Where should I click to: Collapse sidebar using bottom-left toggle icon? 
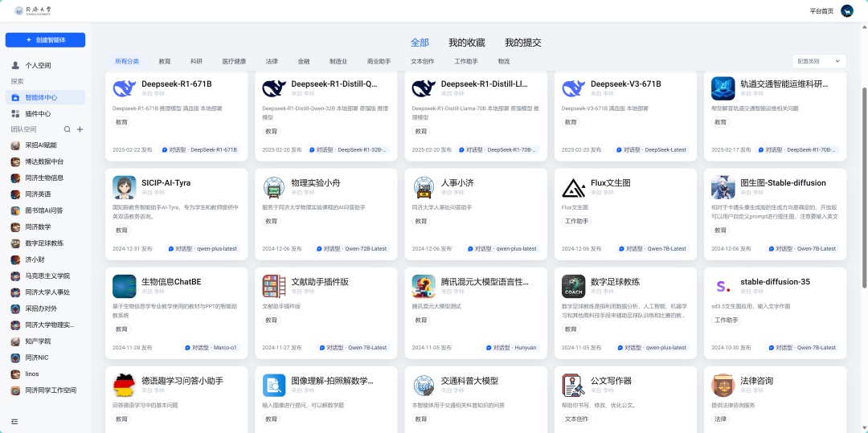pos(14,422)
